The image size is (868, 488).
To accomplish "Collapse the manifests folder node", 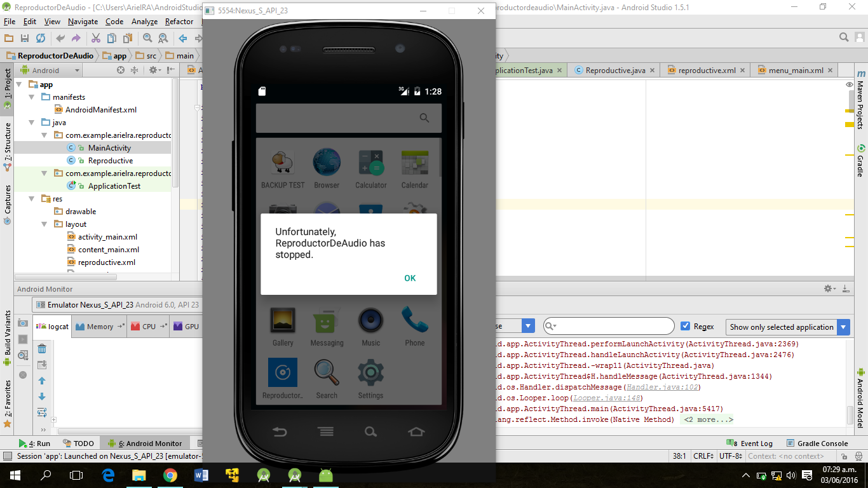I will coord(32,97).
